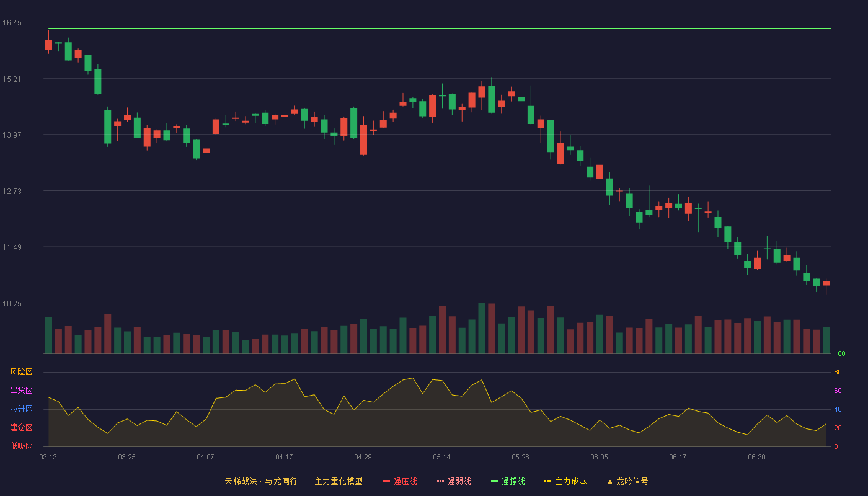Select the 低吸区 zone label
Screen dimensions: 868x496
point(21,446)
